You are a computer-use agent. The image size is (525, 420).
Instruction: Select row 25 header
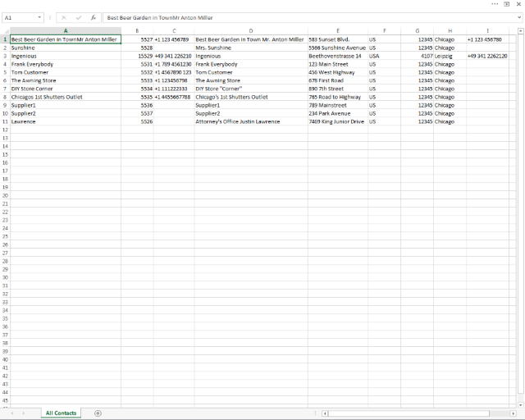click(x=5, y=236)
